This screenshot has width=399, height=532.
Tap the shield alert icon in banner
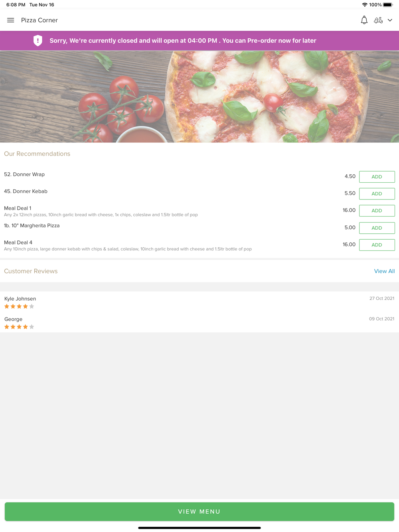tap(38, 41)
